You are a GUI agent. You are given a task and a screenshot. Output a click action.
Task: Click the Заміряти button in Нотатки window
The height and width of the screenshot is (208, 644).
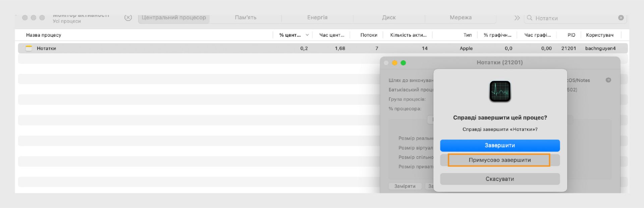coord(405,186)
